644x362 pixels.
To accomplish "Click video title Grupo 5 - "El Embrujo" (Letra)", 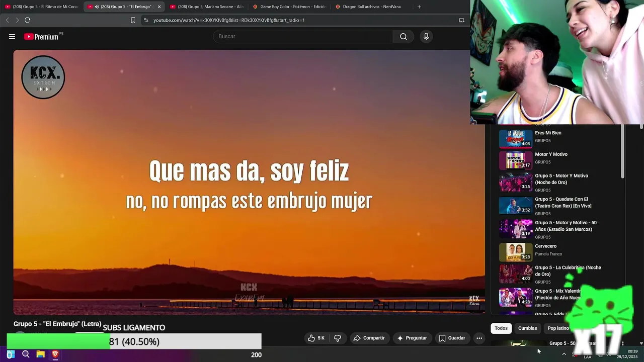I will (x=57, y=324).
